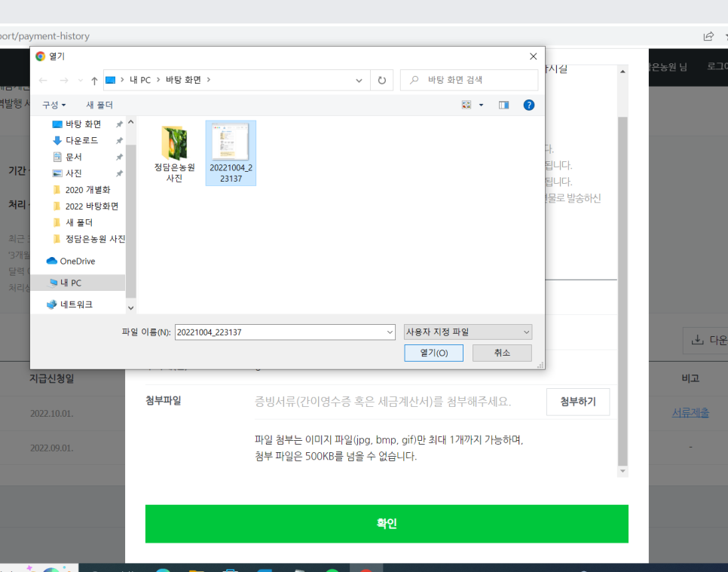Click the 첨부하기 button on the web page
Viewport: 728px width, 572px height.
578,402
